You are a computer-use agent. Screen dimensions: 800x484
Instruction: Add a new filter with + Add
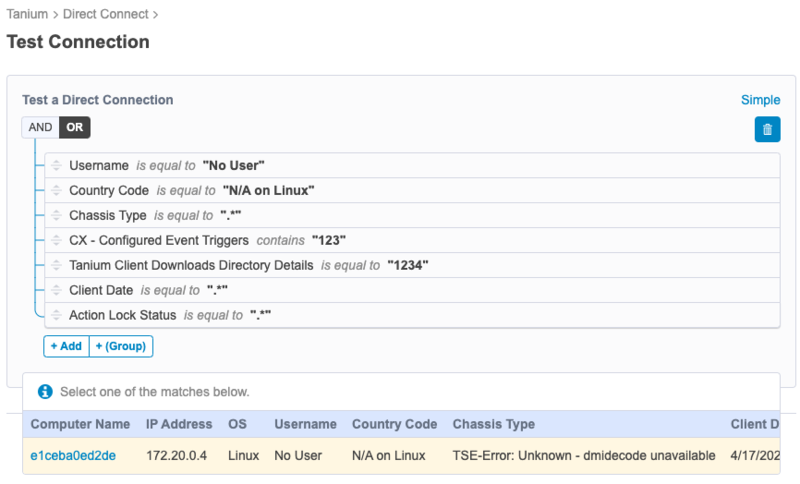click(x=66, y=346)
